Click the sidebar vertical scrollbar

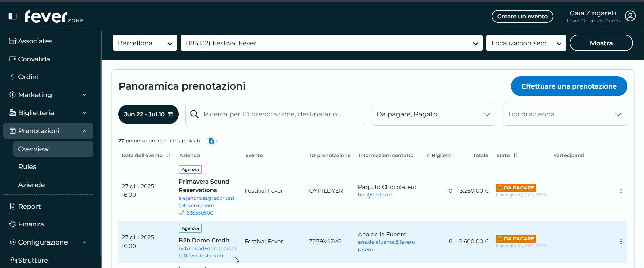100,157
